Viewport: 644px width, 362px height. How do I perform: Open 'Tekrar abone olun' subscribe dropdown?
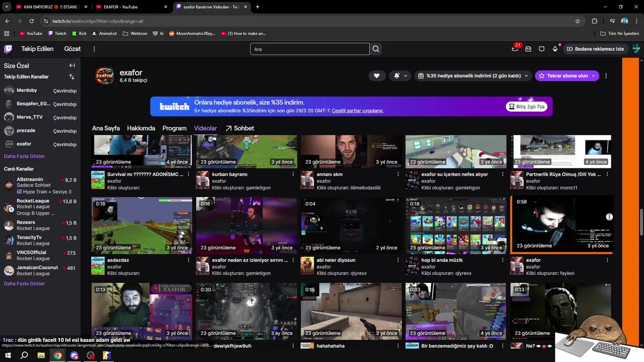pos(567,76)
